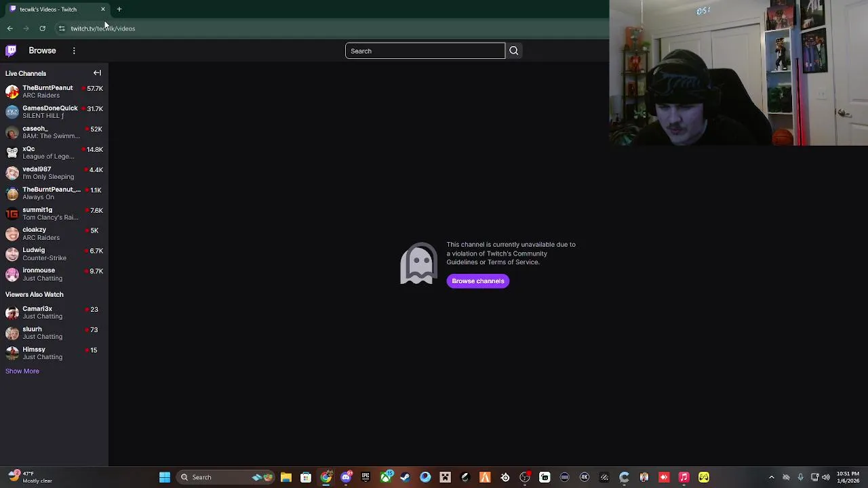The width and height of the screenshot is (868, 488).
Task: Open the cloakzy channel
Action: tap(54, 234)
